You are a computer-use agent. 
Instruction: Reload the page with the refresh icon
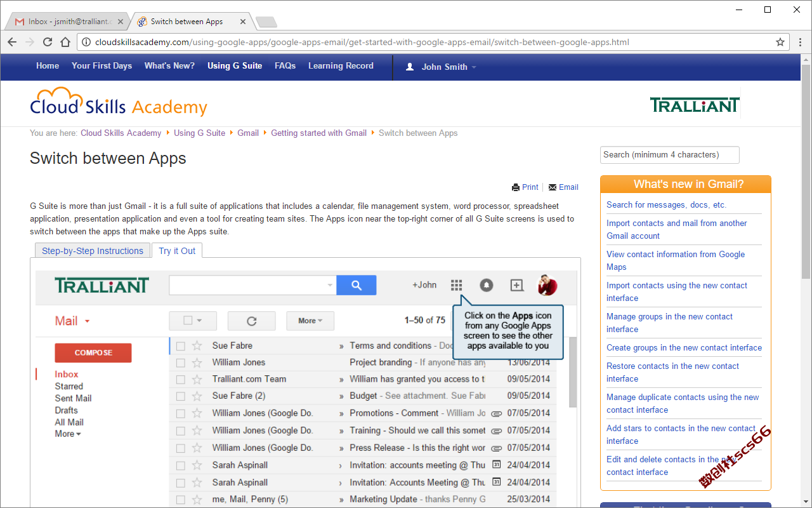click(x=48, y=43)
